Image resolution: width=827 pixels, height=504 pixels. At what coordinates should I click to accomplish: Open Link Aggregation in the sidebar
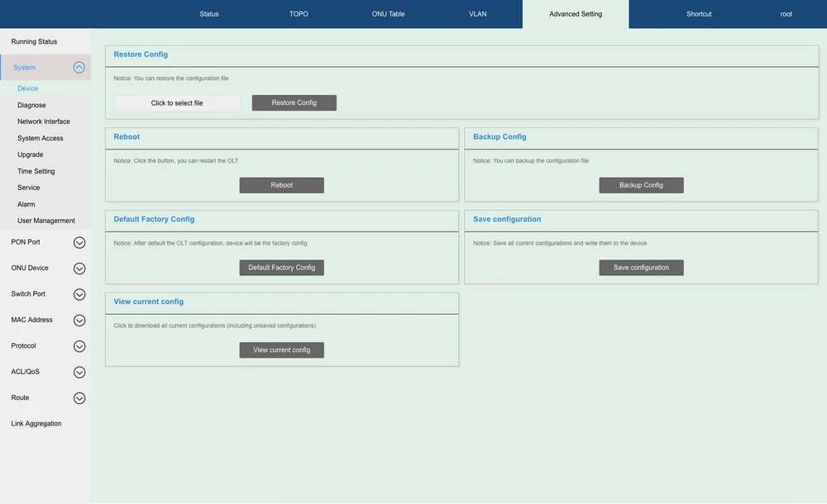tap(36, 424)
